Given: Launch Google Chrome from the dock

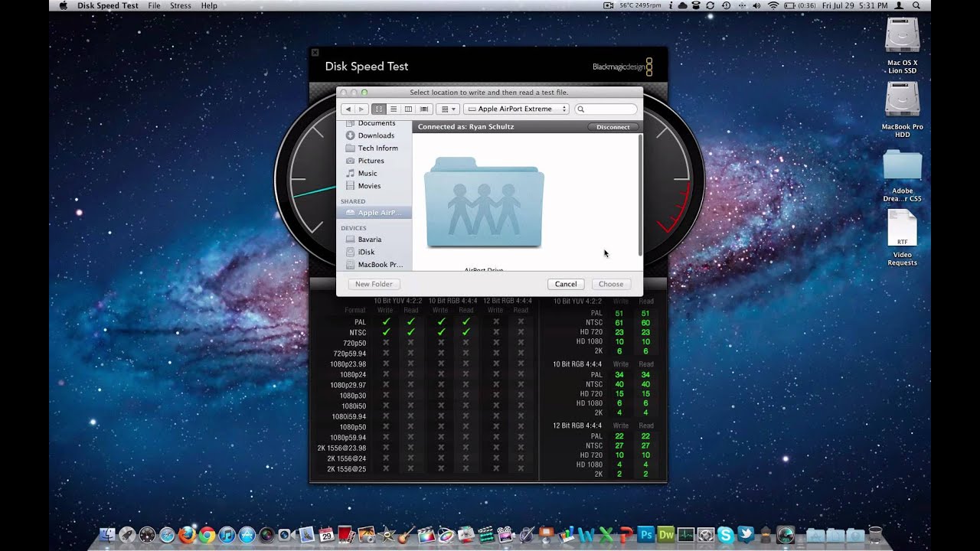Looking at the screenshot, I should [207, 534].
